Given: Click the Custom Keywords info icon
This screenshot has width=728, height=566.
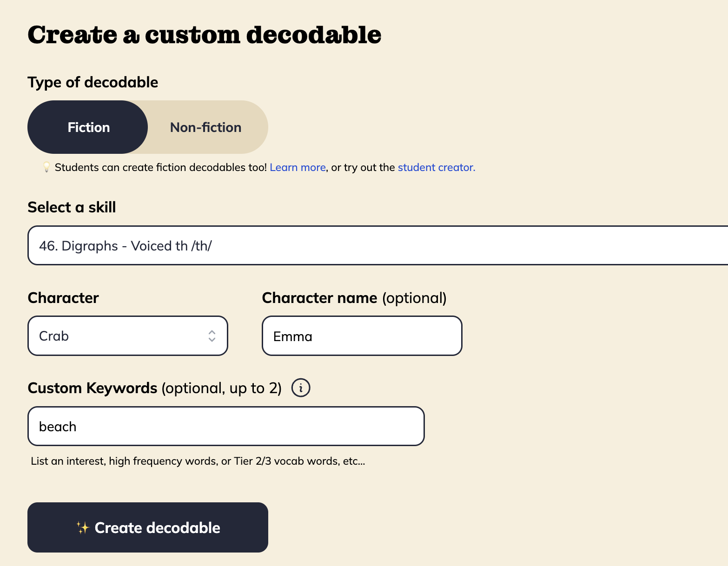Looking at the screenshot, I should click(x=301, y=388).
